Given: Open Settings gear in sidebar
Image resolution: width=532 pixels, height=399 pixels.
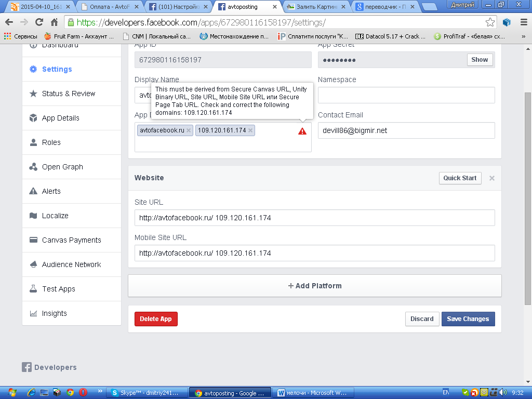Looking at the screenshot, I should pyautogui.click(x=33, y=69).
